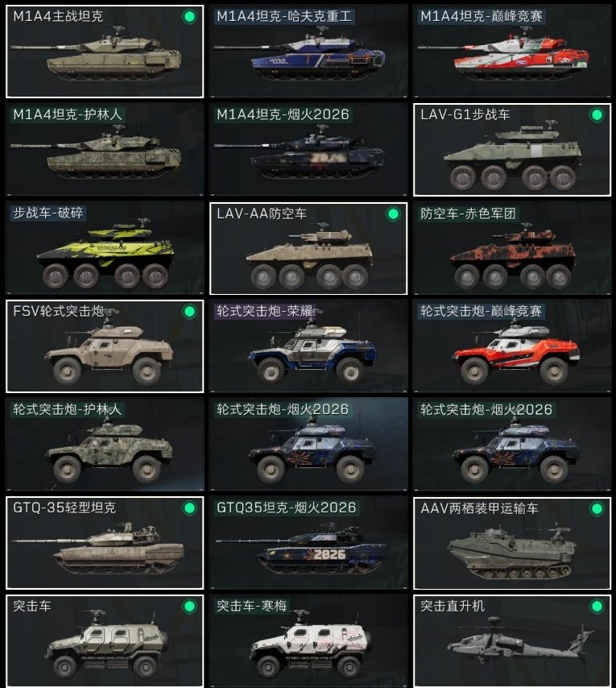Choose the 防空车-赤色军团 red camo skin
Screen dimensions: 616x688
click(512, 248)
